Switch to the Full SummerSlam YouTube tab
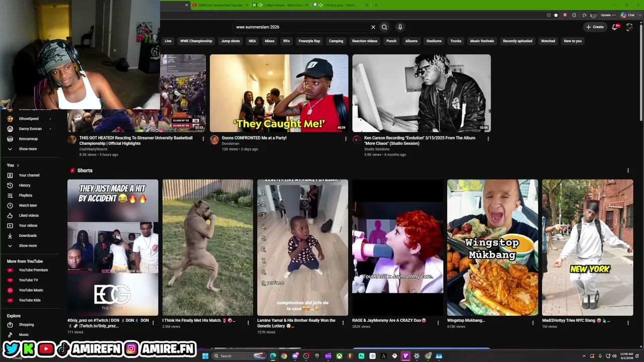Screen dimensions: 644x362 pyautogui.click(x=220, y=5)
